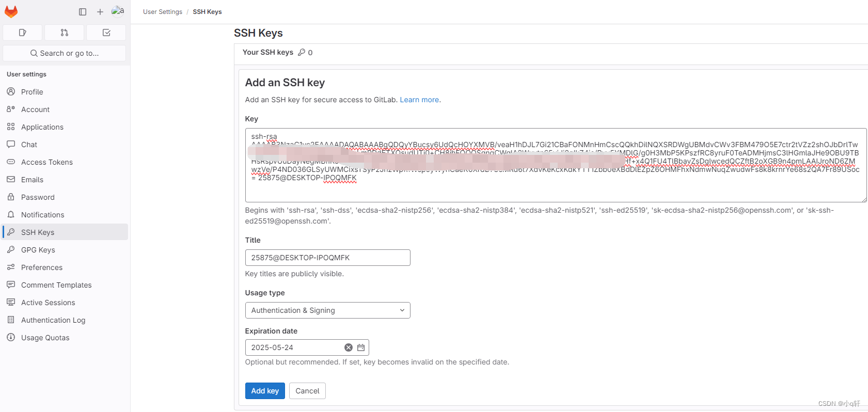Open the user avatar menu

click(118, 11)
